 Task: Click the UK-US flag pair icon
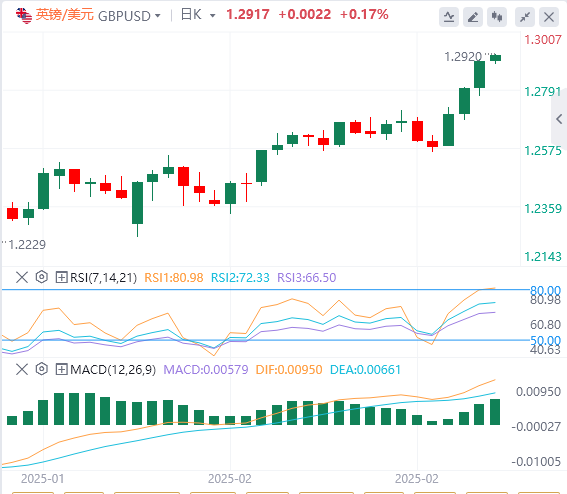coord(24,16)
